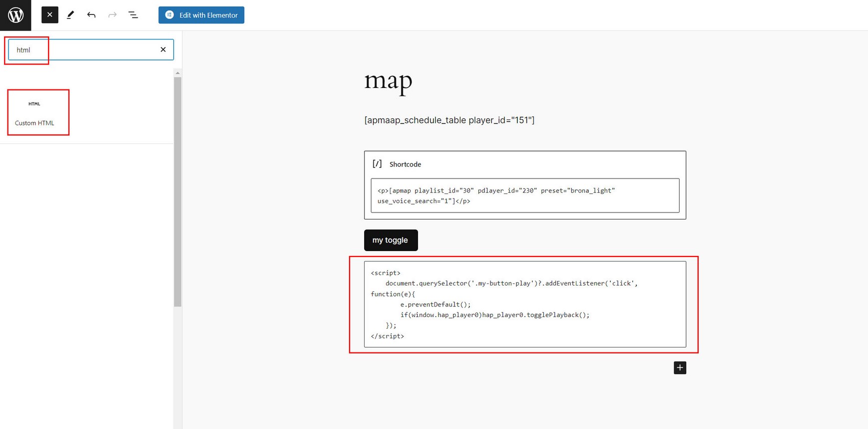Select the apmaap_schedule_table shortcode paragraph
This screenshot has height=429, width=868.
tap(449, 120)
